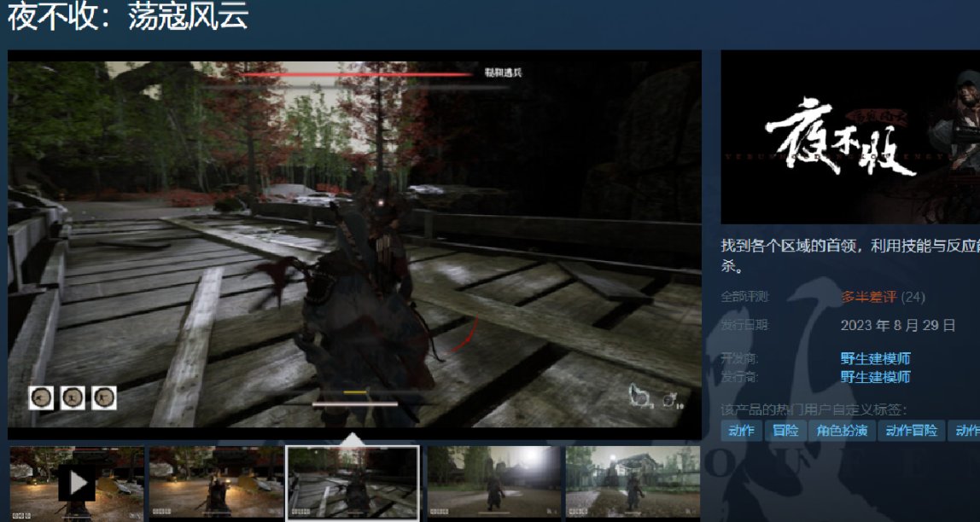The width and height of the screenshot is (980, 522).
Task: Click the 开发商 label
Action: point(739,358)
